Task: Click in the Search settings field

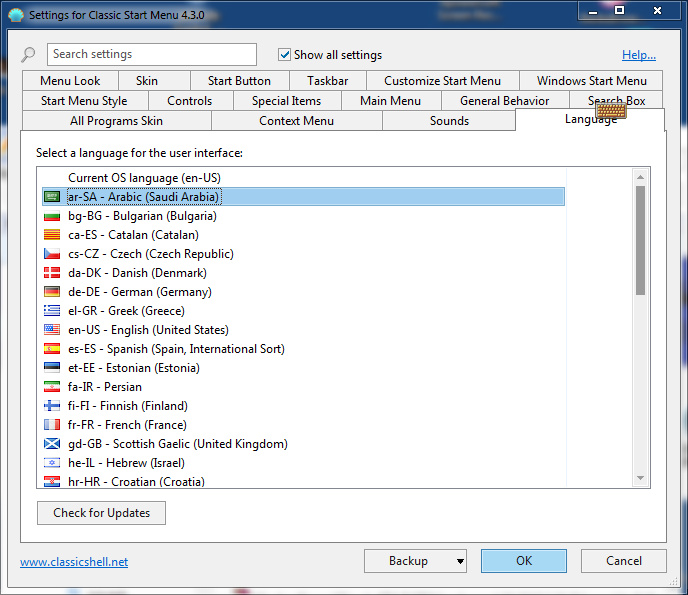Action: click(151, 55)
